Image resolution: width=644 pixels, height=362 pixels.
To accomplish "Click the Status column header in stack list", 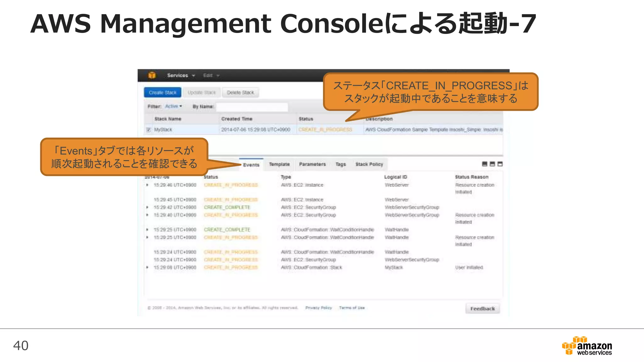I will [306, 119].
